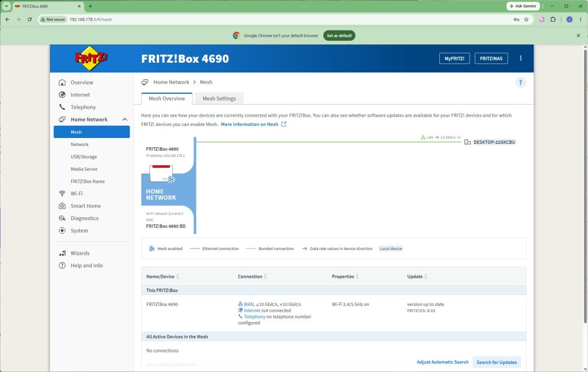Click the Diagnostics icon
Screen dimensions: 588x372
(x=62, y=218)
